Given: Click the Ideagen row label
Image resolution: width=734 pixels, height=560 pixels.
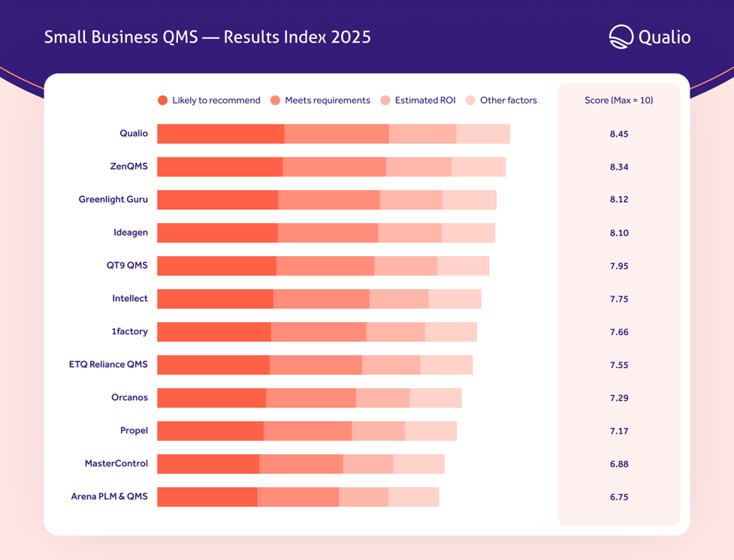Looking at the screenshot, I should click(x=131, y=233).
